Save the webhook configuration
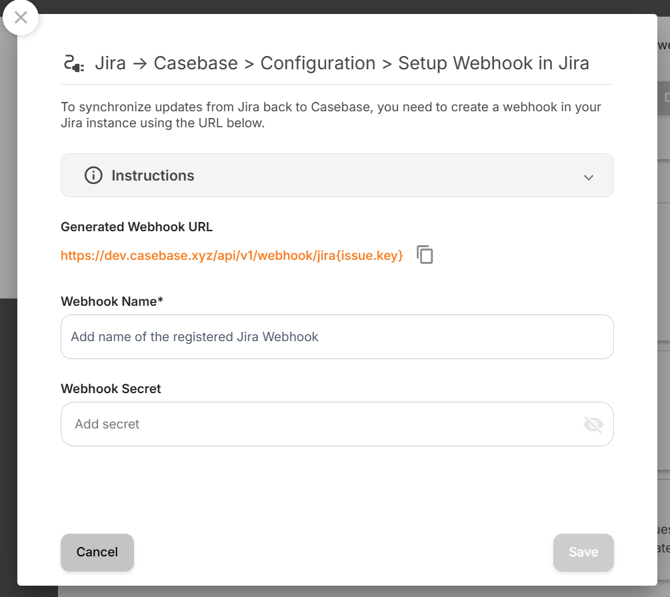 pos(583,552)
